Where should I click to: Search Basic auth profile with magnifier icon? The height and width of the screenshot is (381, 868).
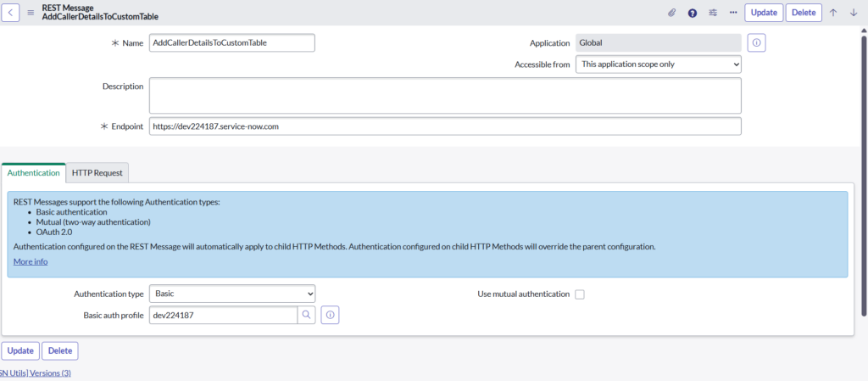click(306, 315)
